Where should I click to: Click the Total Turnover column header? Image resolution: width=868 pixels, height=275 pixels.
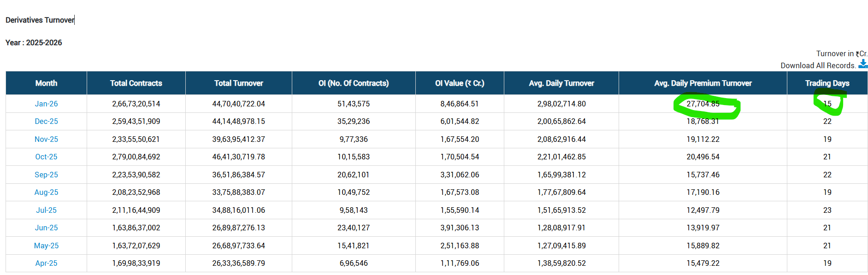tap(238, 83)
